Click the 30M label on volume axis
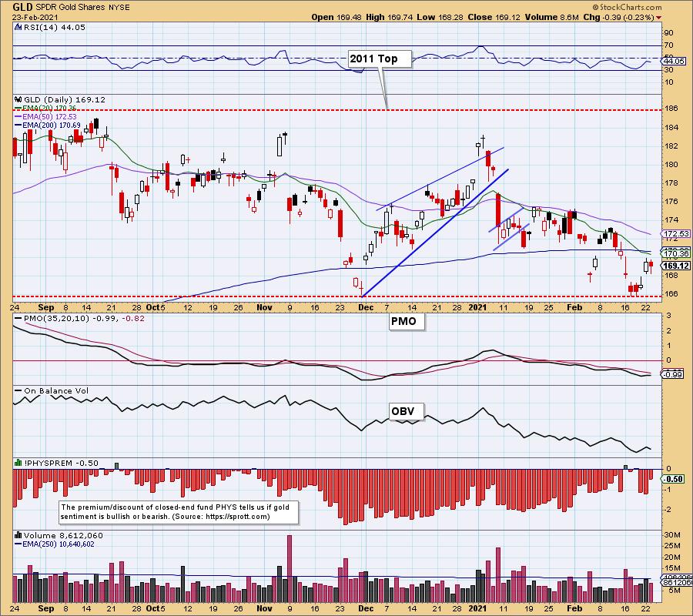693x616 pixels. click(x=671, y=534)
